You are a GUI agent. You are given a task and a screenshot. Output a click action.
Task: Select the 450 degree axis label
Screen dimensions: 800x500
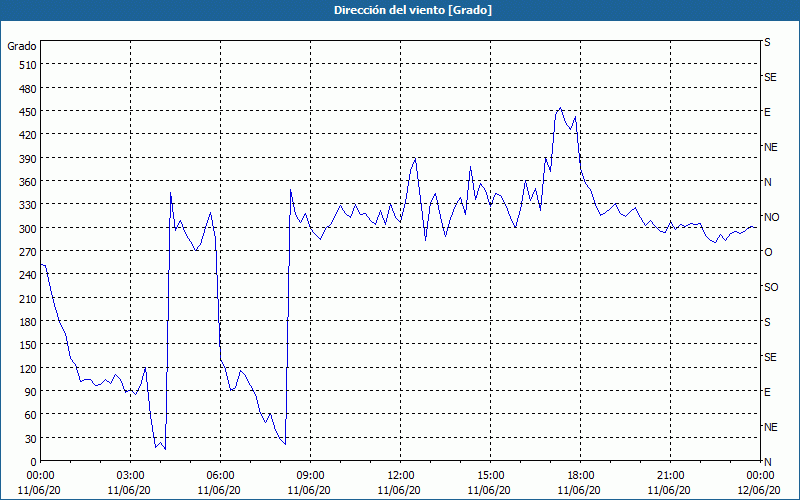click(28, 112)
